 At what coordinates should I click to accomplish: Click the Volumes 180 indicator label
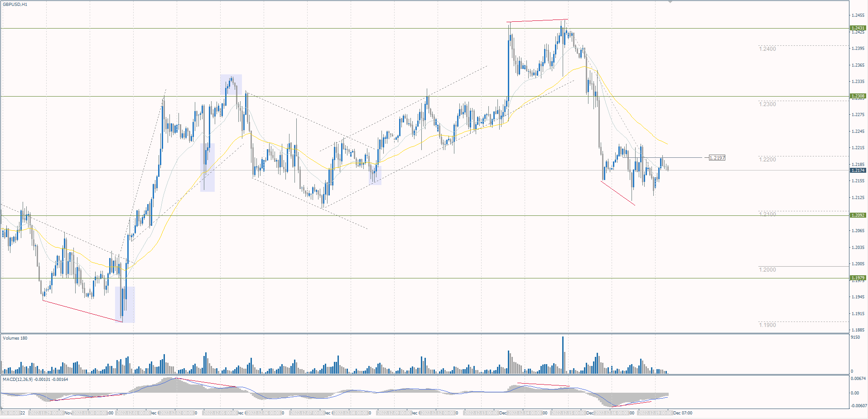(15, 338)
